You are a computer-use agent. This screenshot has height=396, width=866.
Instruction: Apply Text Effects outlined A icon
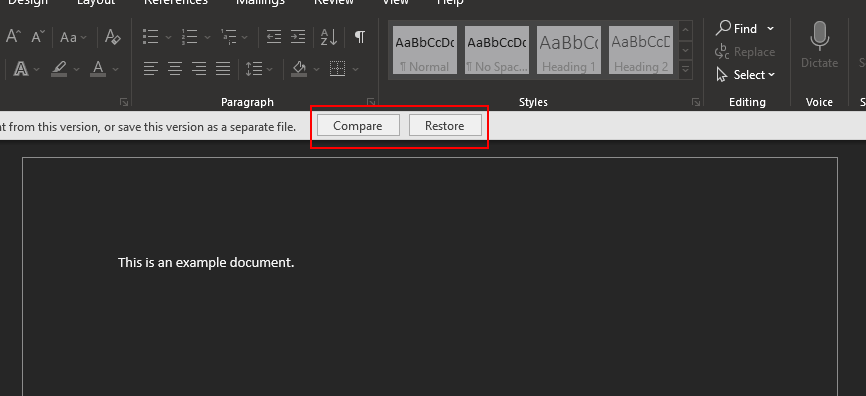coord(20,69)
